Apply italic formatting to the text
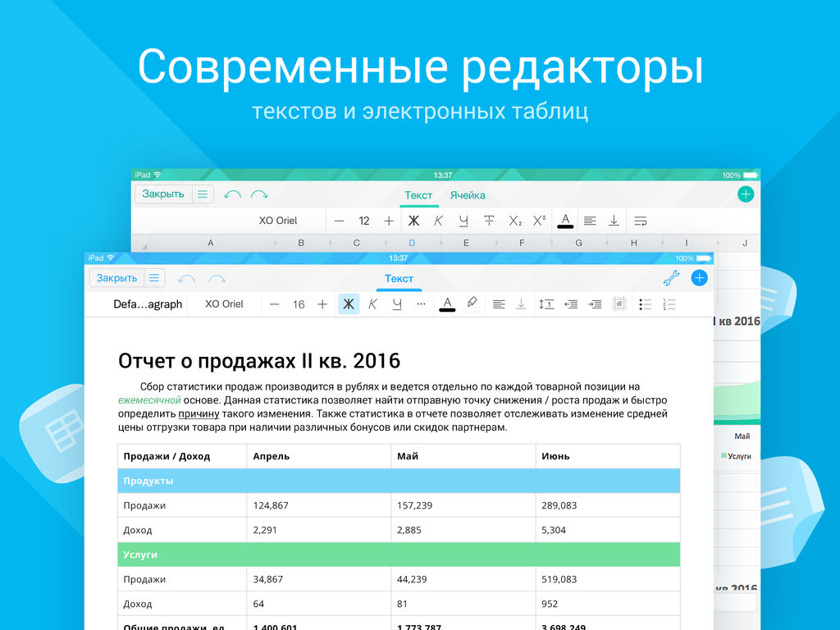Screen dimensions: 840x630 click(371, 304)
